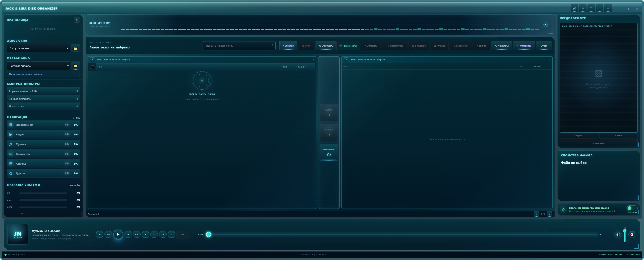Screen dimensions: 644x260
Task: Go up one folder in right pane
Action: click(346, 60)
